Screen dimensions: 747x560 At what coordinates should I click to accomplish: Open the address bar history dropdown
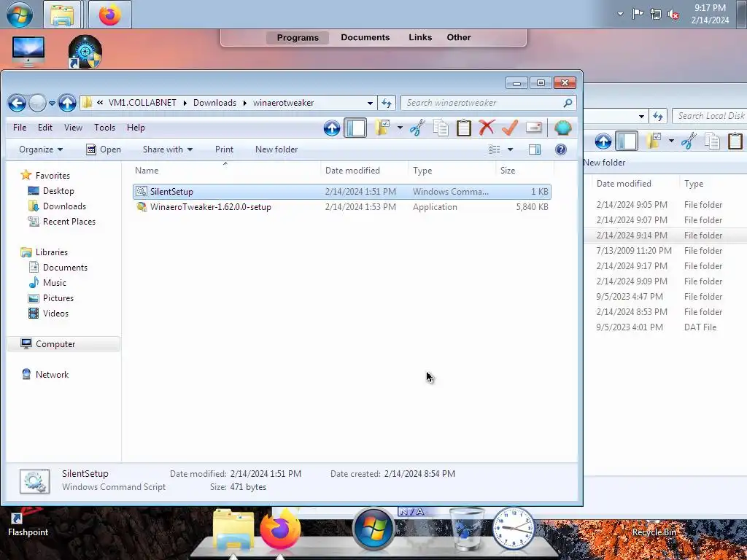pyautogui.click(x=370, y=103)
